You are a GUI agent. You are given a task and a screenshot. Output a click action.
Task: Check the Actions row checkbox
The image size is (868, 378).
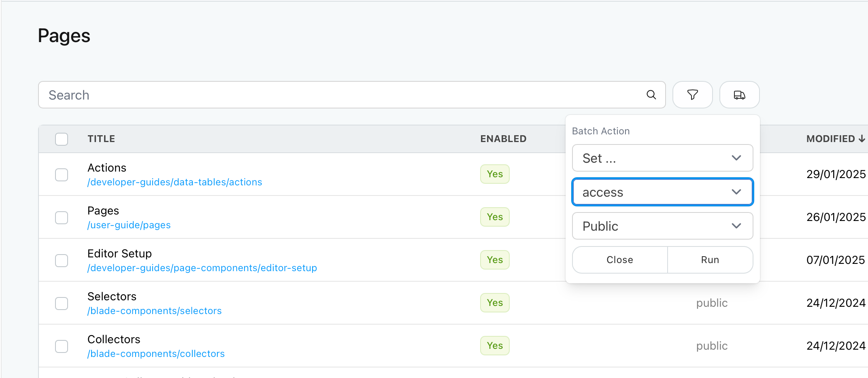[x=62, y=175]
